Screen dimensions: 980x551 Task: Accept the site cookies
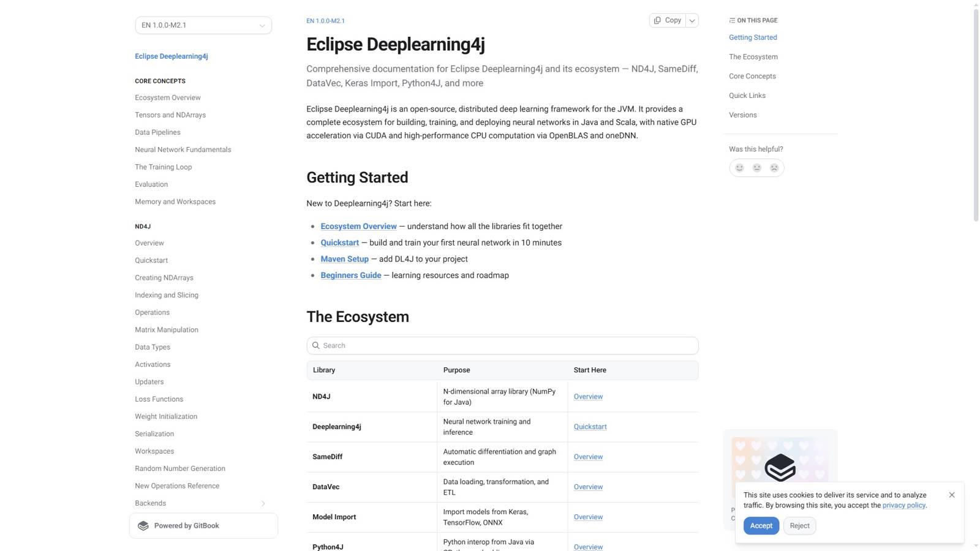click(x=761, y=526)
